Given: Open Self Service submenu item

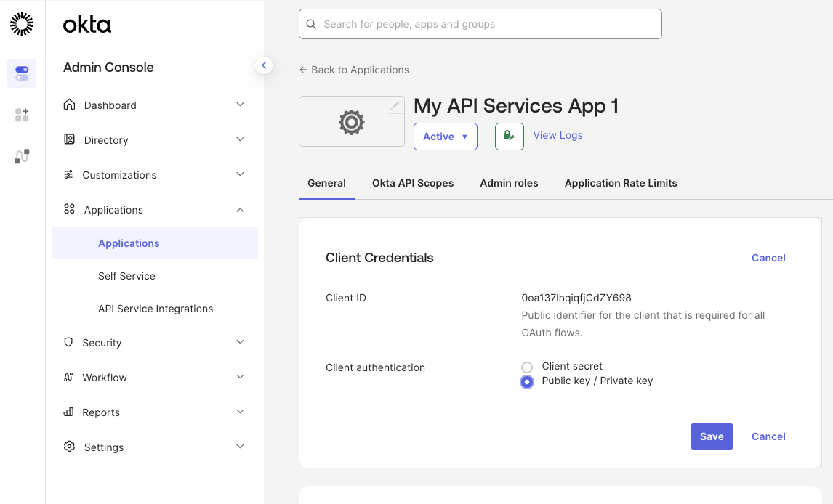Looking at the screenshot, I should click(x=126, y=276).
